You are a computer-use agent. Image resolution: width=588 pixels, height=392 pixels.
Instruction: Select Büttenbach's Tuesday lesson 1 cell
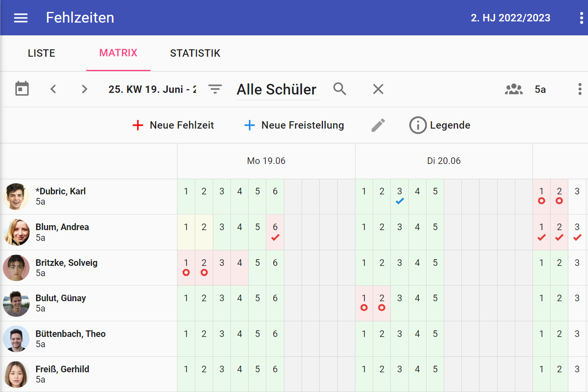coord(364,339)
